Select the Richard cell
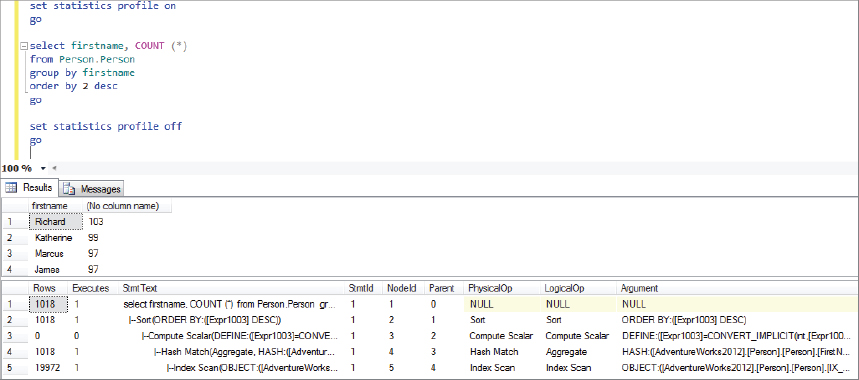Image resolution: width=859 pixels, height=380 pixels. pos(55,222)
